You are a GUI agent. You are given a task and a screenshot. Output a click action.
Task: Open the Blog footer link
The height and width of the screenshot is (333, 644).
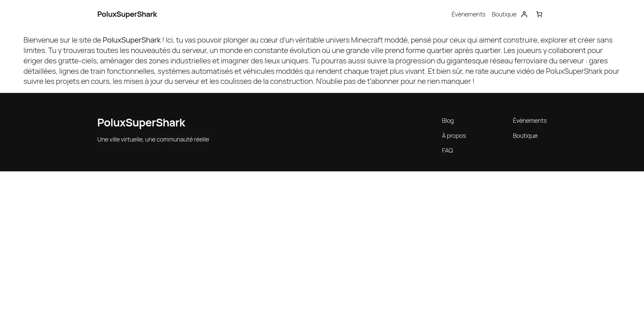(x=447, y=121)
